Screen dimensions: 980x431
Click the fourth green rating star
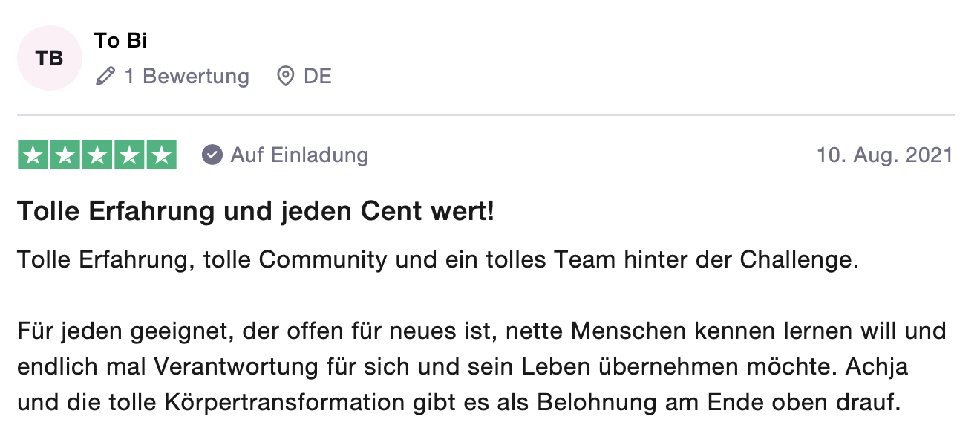pyautogui.click(x=128, y=155)
